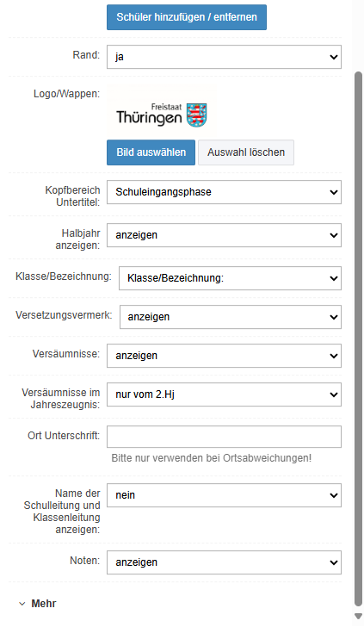This screenshot has height=627, width=364.
Task: Open the Rand dropdown
Action: click(x=224, y=57)
